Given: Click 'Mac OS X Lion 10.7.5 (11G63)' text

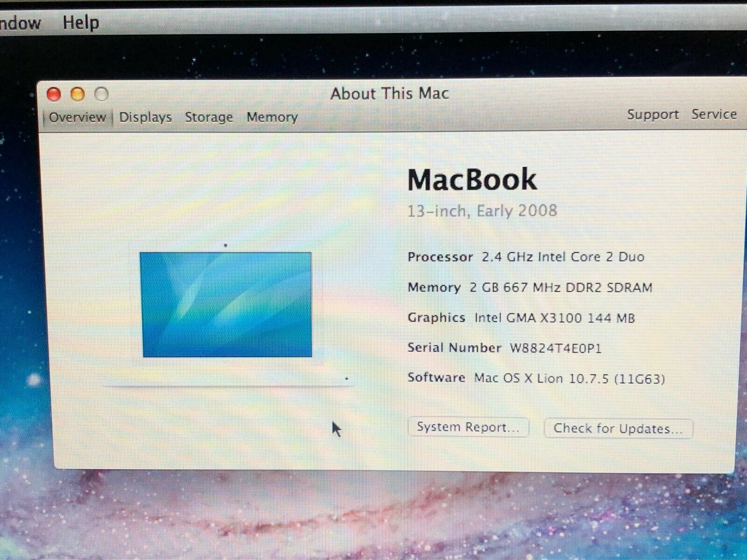Looking at the screenshot, I should tap(570, 378).
